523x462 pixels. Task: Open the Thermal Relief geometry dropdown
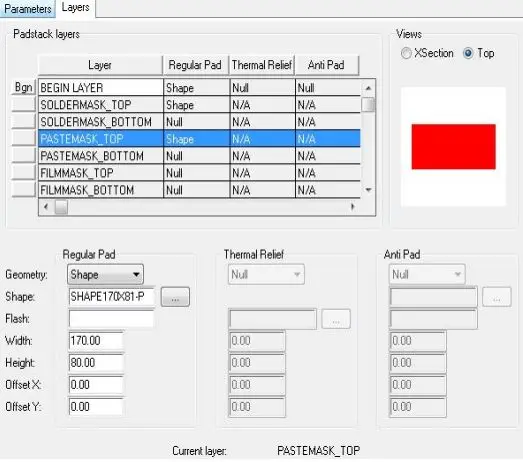tap(266, 275)
